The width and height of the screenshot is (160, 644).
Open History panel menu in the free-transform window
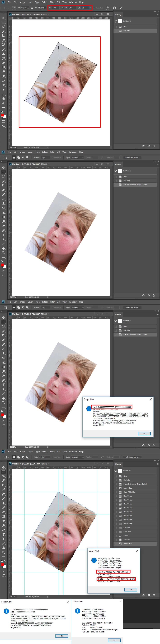point(157,15)
